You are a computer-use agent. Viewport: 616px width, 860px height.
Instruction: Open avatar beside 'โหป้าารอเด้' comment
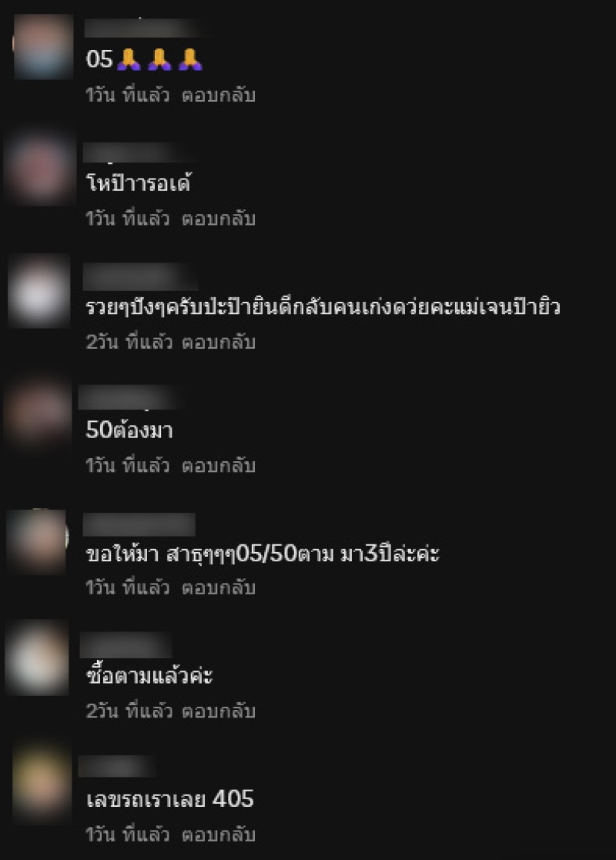click(38, 169)
